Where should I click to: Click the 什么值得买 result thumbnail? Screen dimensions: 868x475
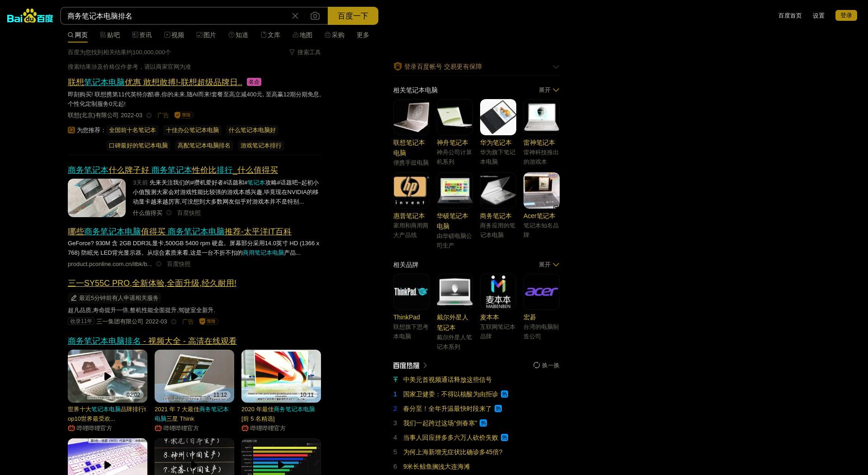pyautogui.click(x=97, y=198)
